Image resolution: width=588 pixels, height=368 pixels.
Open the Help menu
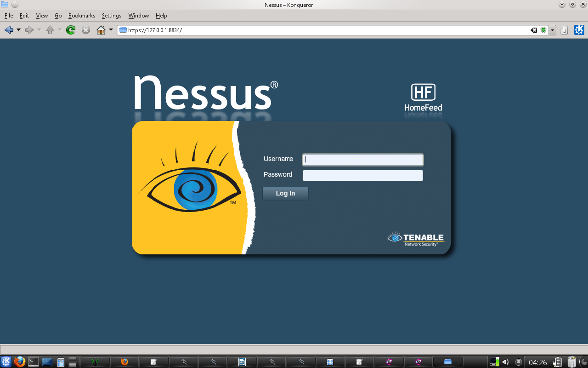pyautogui.click(x=161, y=16)
